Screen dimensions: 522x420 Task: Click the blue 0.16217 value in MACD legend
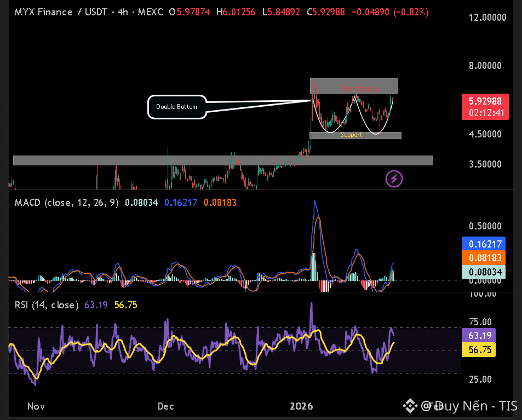pyautogui.click(x=181, y=203)
